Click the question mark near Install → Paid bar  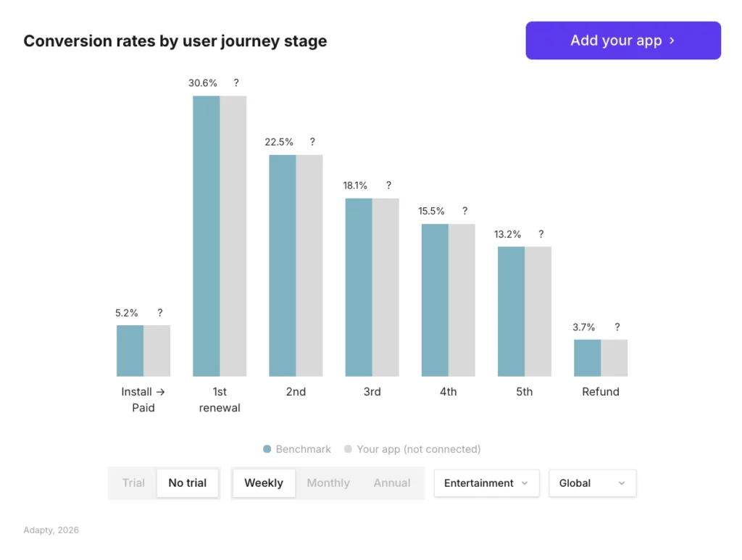pos(160,313)
